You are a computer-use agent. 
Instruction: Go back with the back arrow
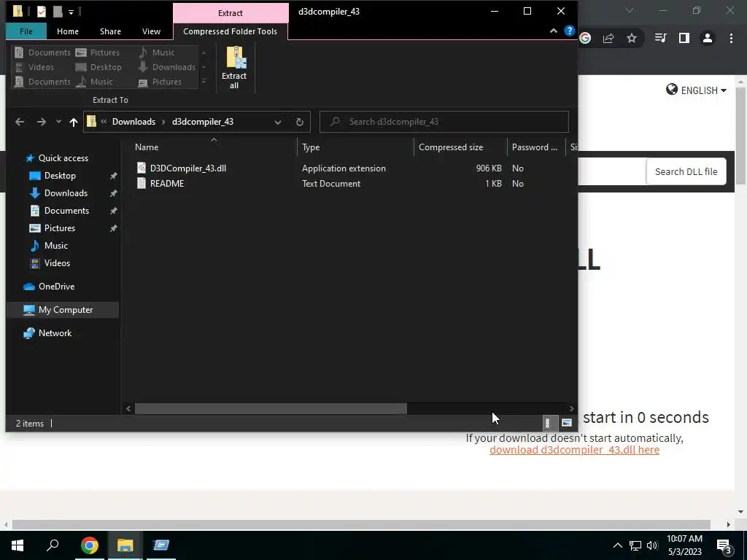[x=20, y=122]
